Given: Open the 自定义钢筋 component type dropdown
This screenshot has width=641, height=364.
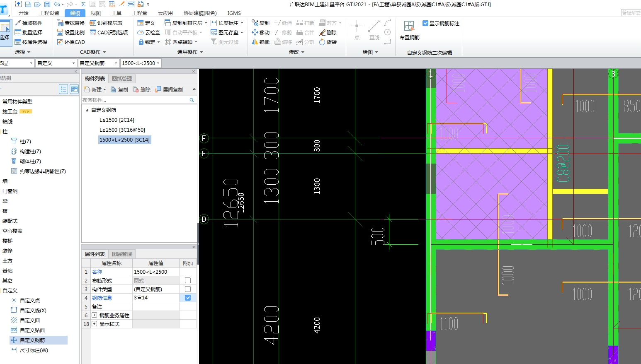Looking at the screenshot, I should 99,63.
